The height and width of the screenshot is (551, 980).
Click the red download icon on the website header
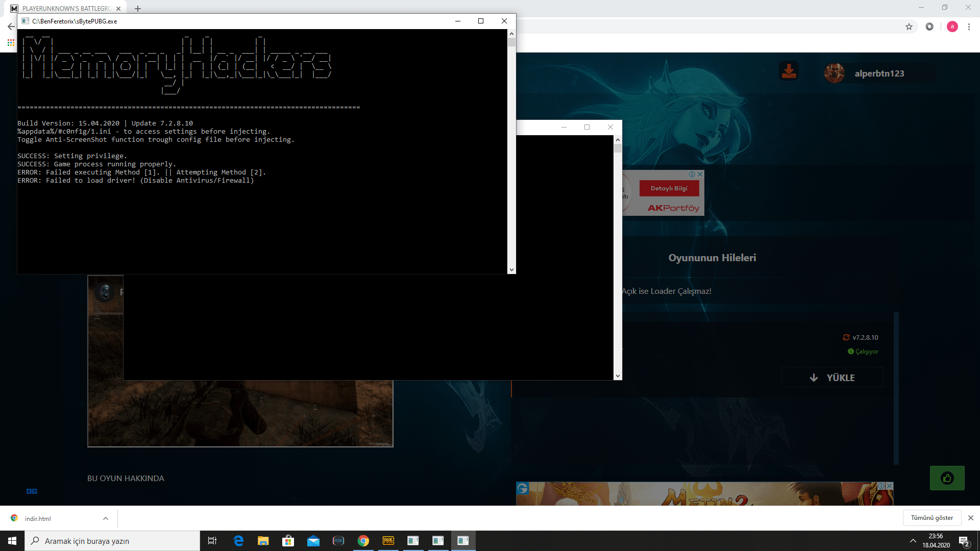coord(789,71)
